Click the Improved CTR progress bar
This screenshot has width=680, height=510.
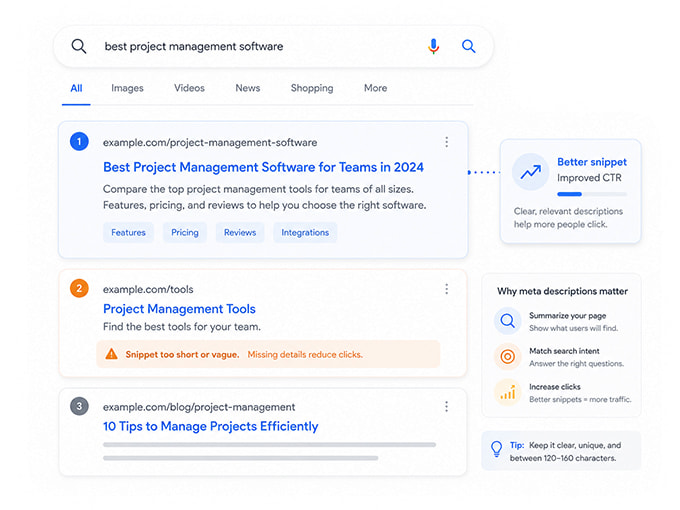coord(592,194)
